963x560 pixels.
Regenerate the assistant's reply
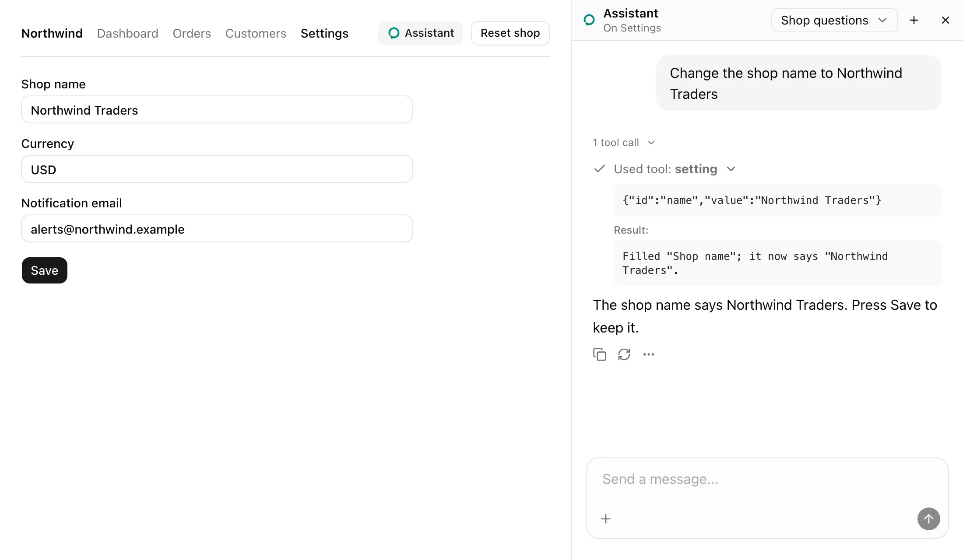point(624,354)
